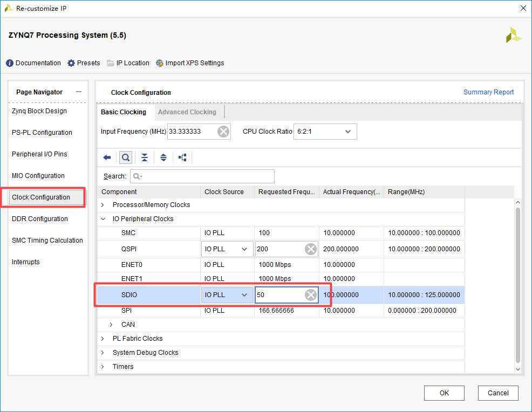Viewport: 532px width, 412px height.
Task: Open Interrupts page
Action: pos(25,262)
